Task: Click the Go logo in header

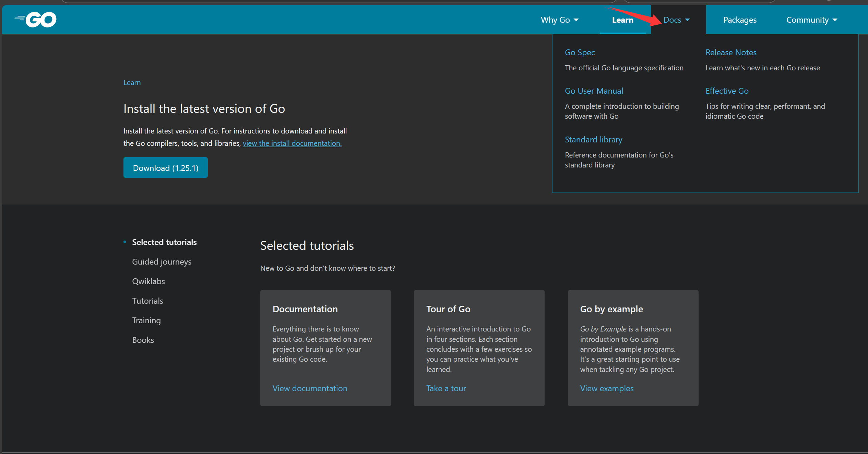Action: (x=36, y=20)
